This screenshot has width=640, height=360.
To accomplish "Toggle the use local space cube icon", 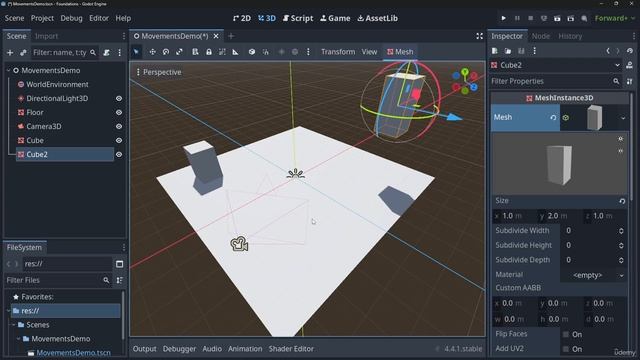I will (252, 52).
